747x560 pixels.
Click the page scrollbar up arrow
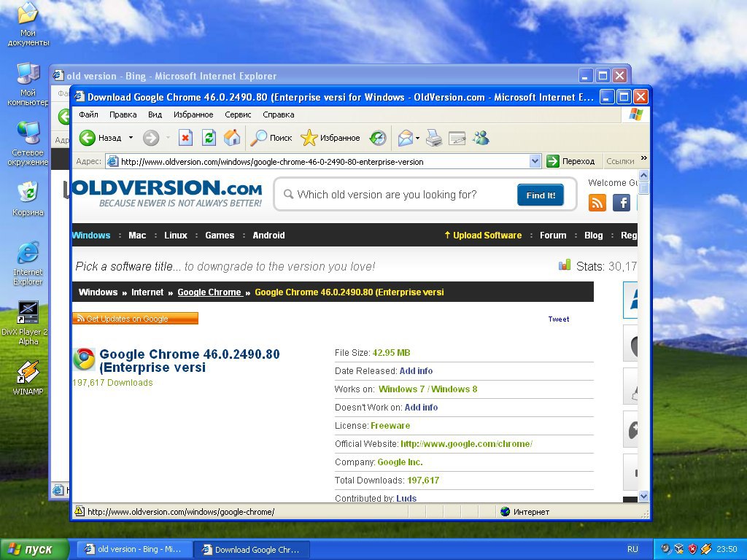(643, 175)
